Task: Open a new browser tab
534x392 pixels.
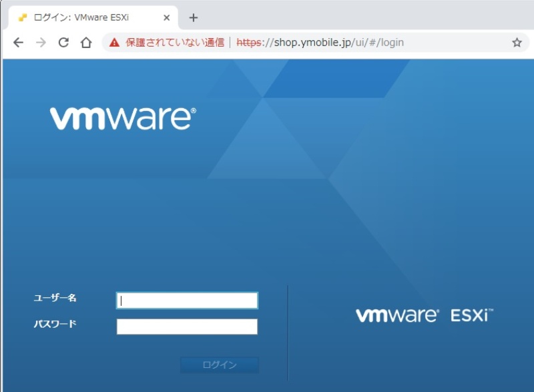Action: 192,17
